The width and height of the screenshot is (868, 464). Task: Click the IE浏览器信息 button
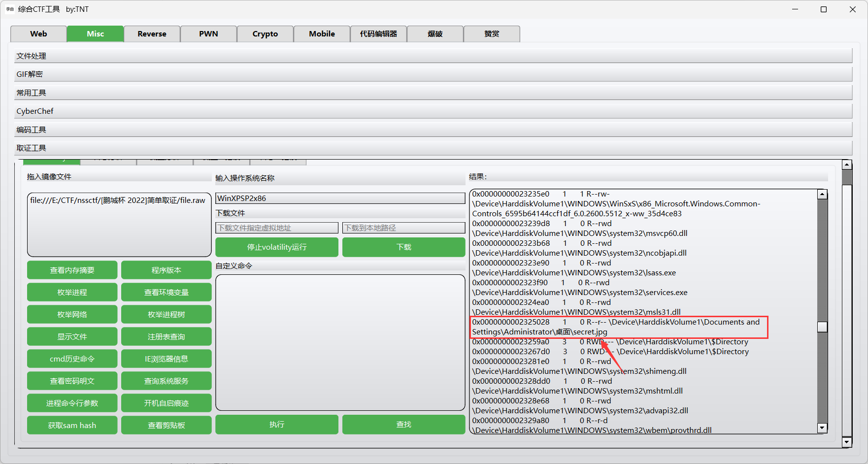pyautogui.click(x=167, y=359)
